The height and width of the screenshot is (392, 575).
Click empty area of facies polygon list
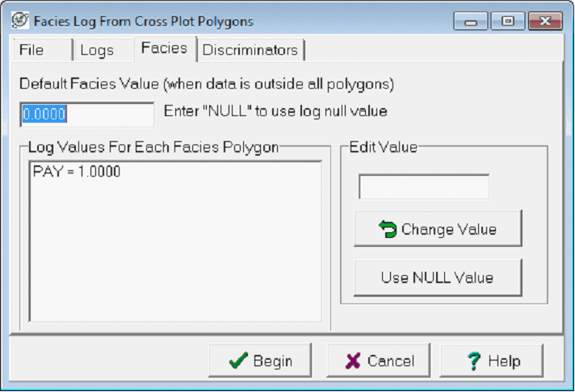tap(174, 258)
